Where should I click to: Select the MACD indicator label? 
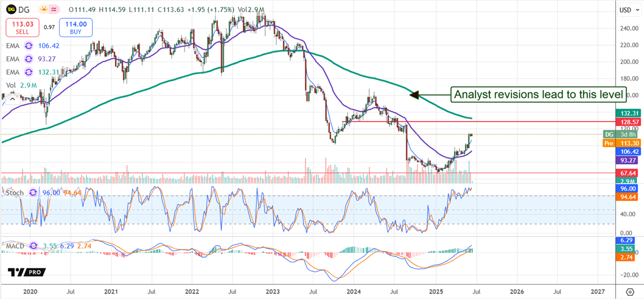14,246
